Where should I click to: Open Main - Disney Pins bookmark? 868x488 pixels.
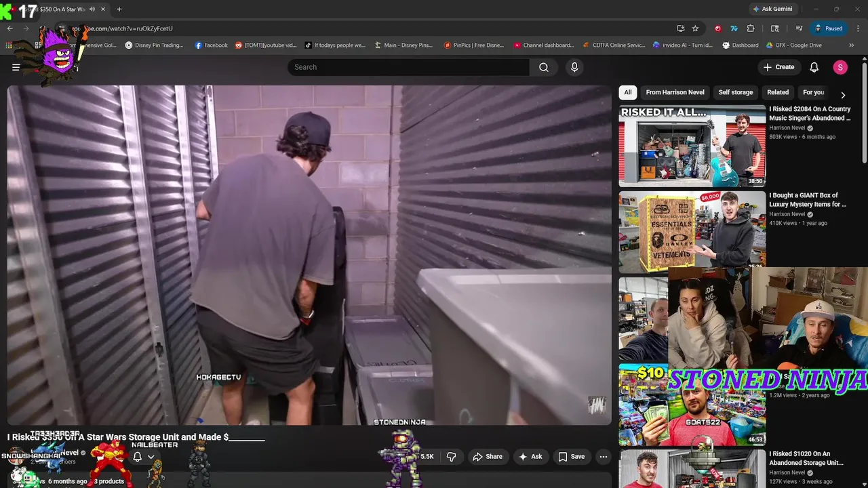pos(403,45)
